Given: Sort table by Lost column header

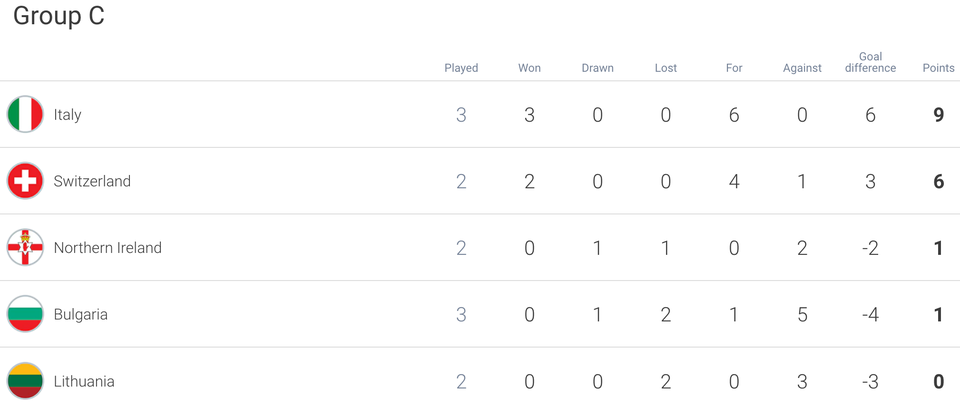Looking at the screenshot, I should click(x=666, y=68).
